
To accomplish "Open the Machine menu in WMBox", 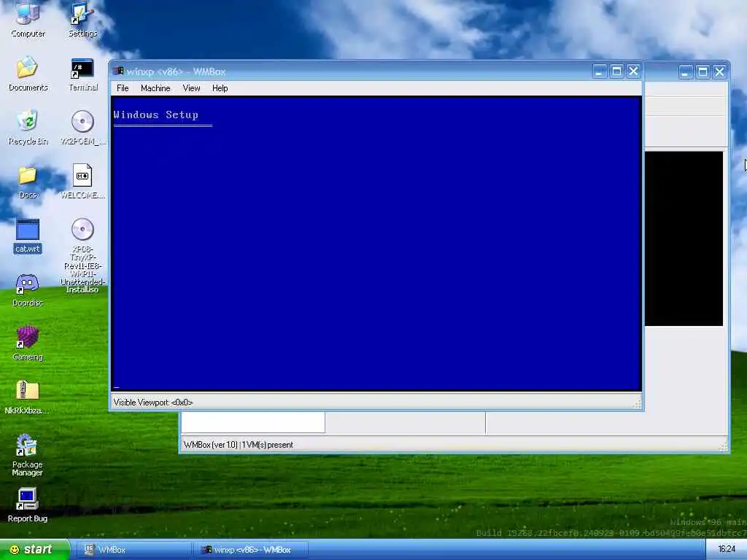I will [x=155, y=88].
